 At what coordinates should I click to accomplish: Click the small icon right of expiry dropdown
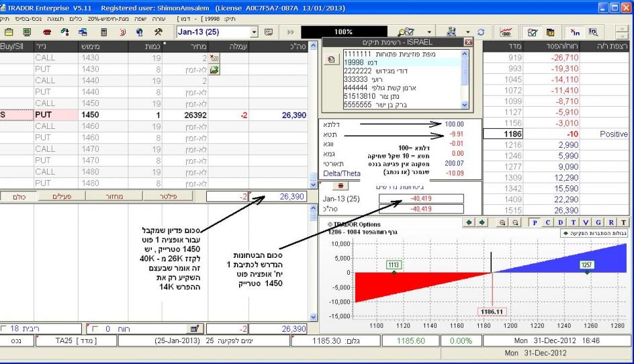[x=269, y=32]
